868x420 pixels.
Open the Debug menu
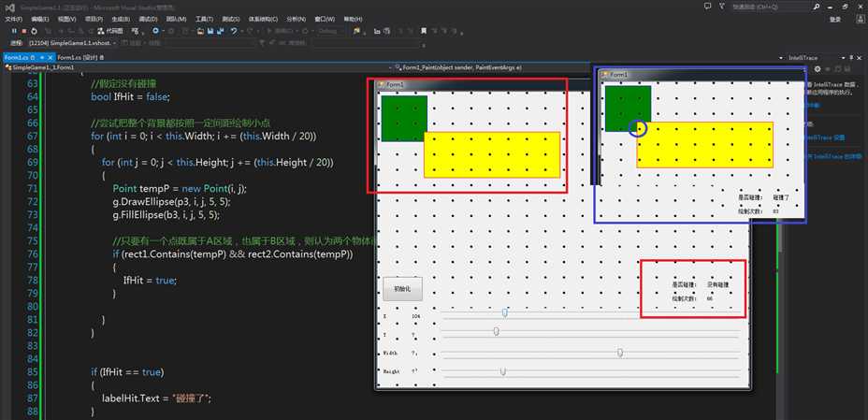click(149, 19)
